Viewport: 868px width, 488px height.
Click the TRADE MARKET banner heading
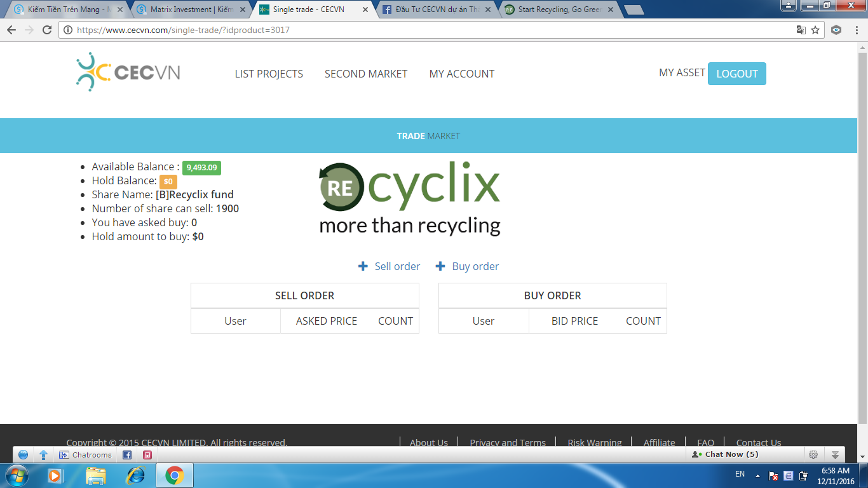point(428,136)
